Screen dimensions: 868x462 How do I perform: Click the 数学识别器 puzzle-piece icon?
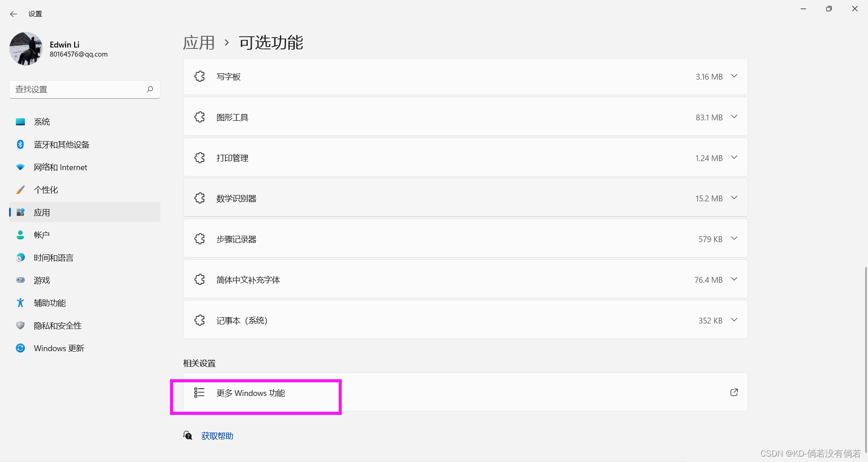(199, 198)
